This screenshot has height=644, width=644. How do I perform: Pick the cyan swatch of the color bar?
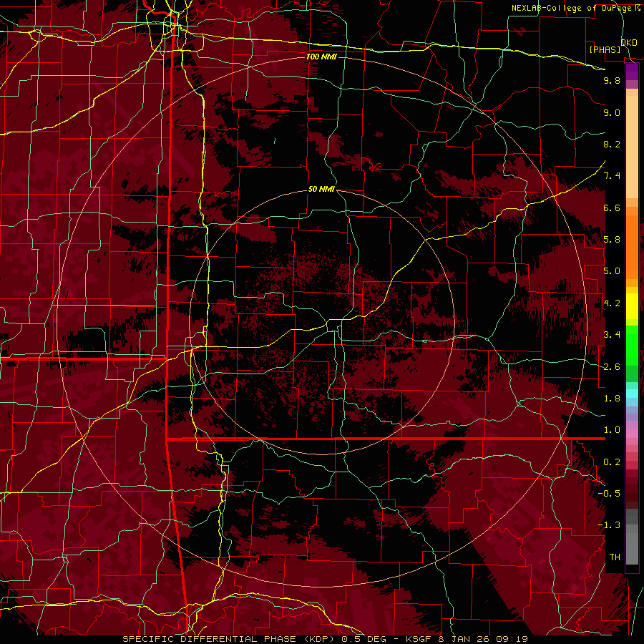point(632,394)
